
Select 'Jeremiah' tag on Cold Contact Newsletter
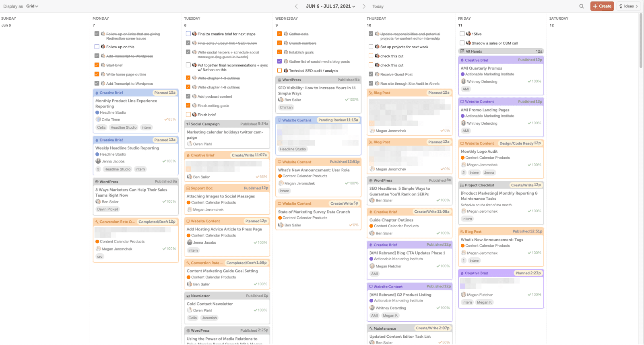[209, 318]
